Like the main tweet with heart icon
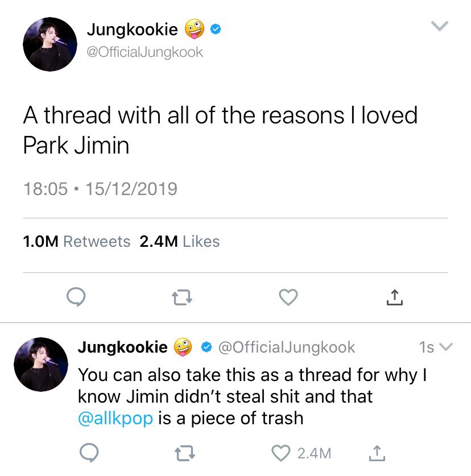This screenshot has width=471, height=476. 288,297
